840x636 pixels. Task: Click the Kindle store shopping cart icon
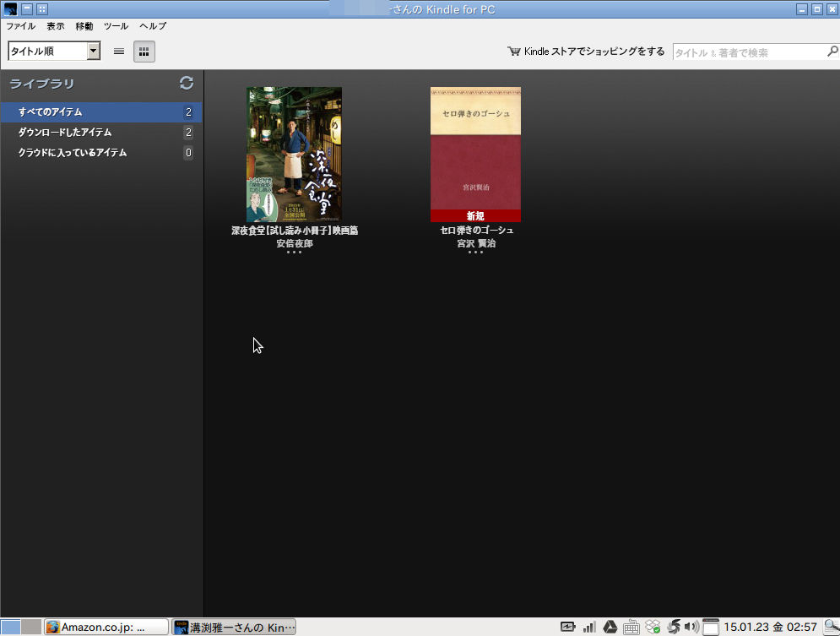(x=514, y=52)
